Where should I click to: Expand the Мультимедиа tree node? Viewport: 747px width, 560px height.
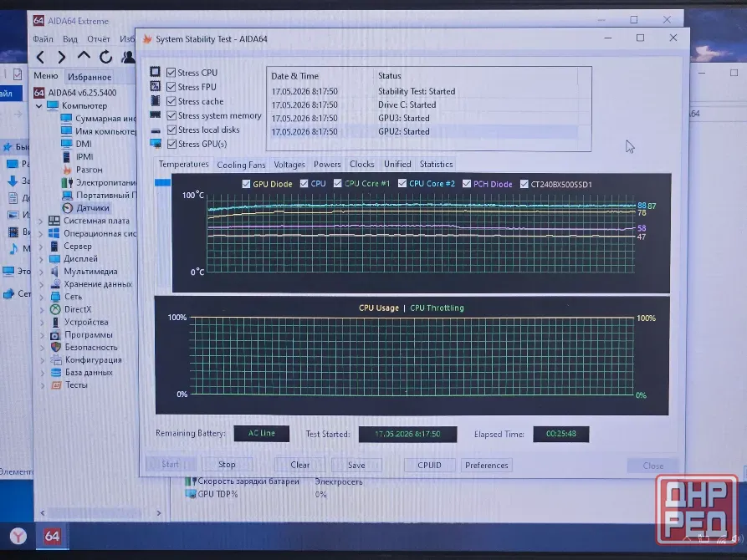click(x=42, y=272)
